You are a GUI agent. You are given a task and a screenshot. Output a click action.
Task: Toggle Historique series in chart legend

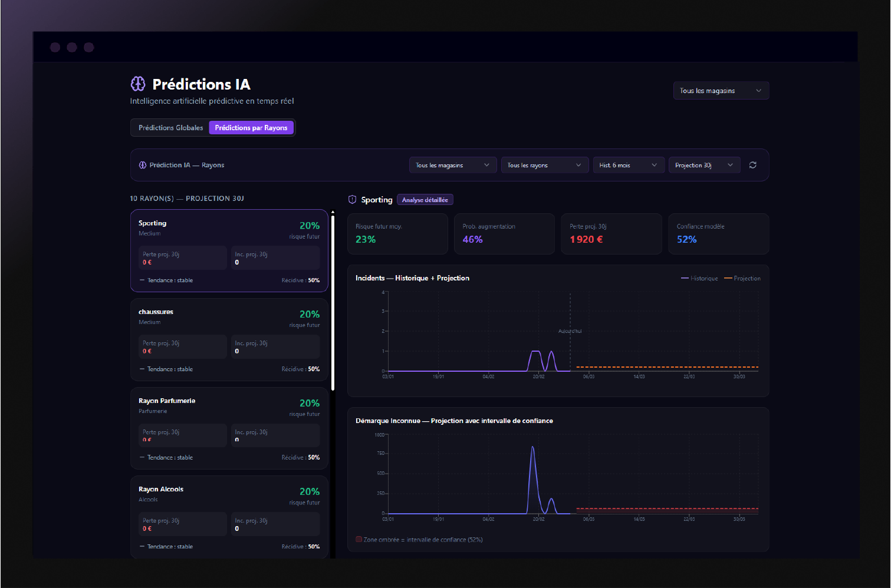699,278
